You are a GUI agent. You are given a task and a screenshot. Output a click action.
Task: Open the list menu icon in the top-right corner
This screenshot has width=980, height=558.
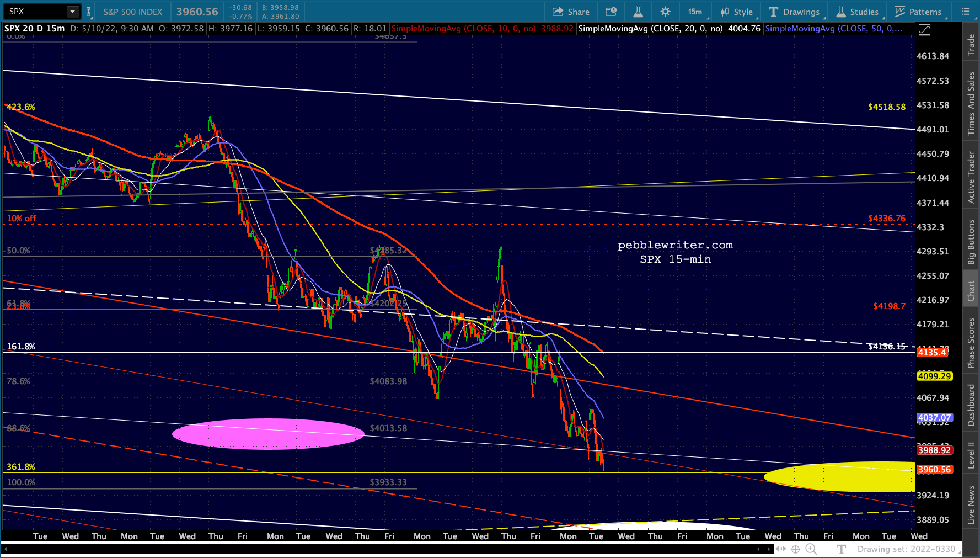(965, 12)
